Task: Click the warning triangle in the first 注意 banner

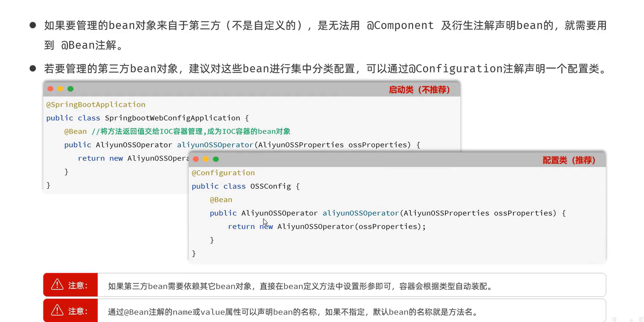Action: pyautogui.click(x=57, y=285)
